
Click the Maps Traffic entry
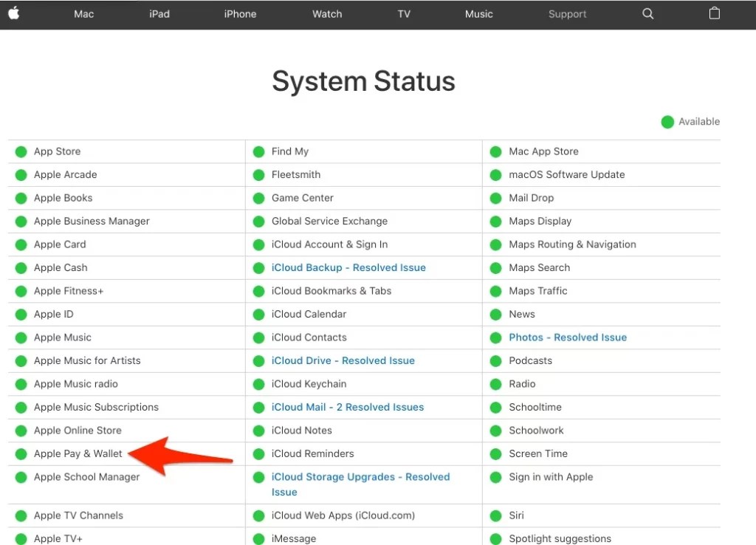(x=538, y=291)
